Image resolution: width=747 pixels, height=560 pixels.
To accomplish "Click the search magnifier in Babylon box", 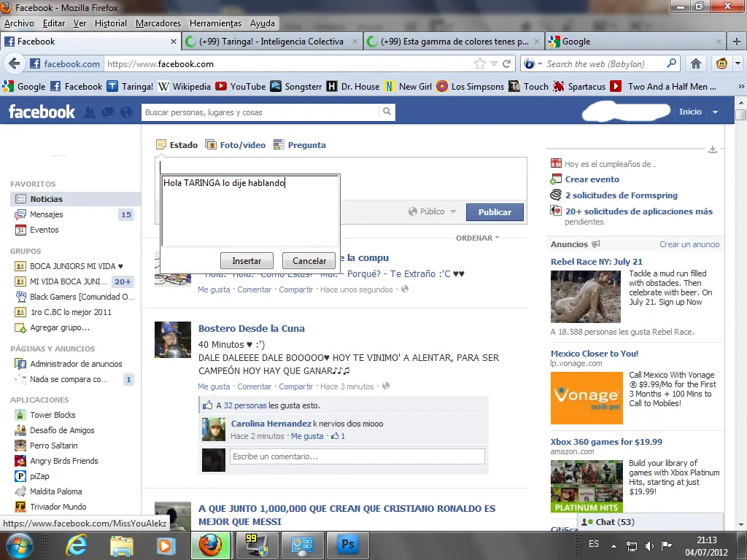I will point(671,63).
